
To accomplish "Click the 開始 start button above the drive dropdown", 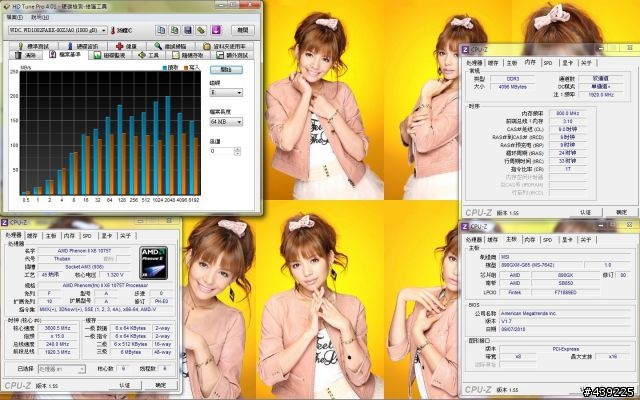I will 226,70.
